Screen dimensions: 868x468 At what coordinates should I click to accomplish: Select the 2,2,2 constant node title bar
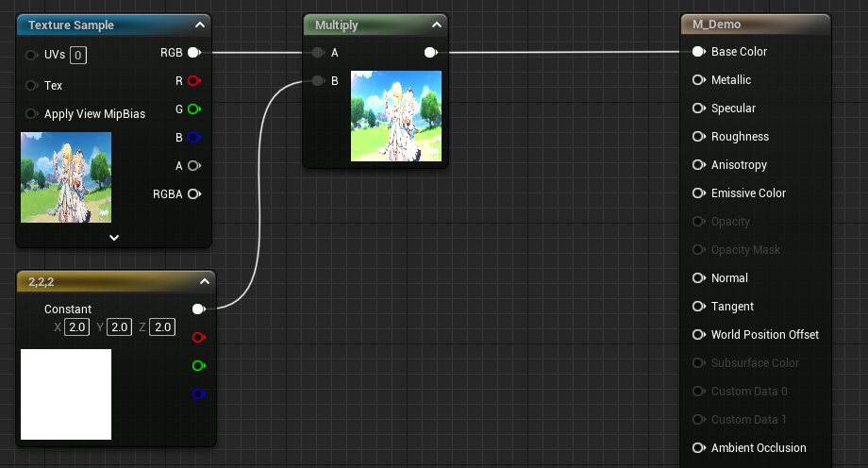pyautogui.click(x=94, y=281)
